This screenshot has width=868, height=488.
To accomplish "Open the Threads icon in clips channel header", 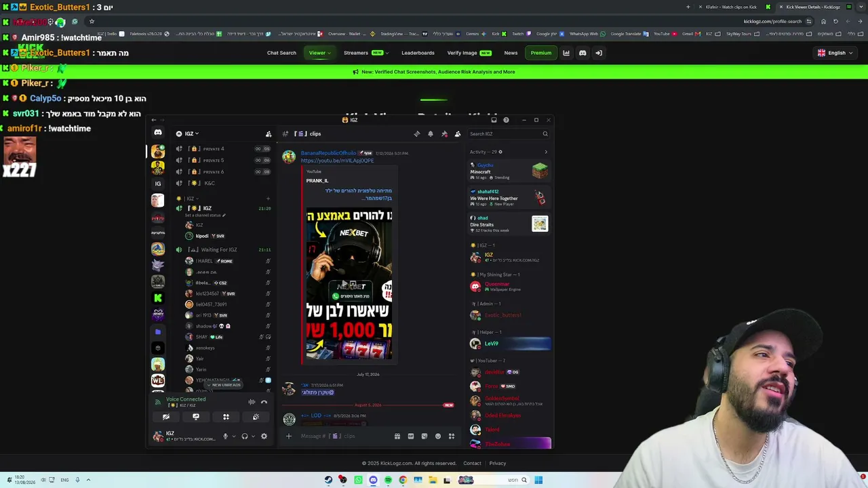I will tap(417, 134).
